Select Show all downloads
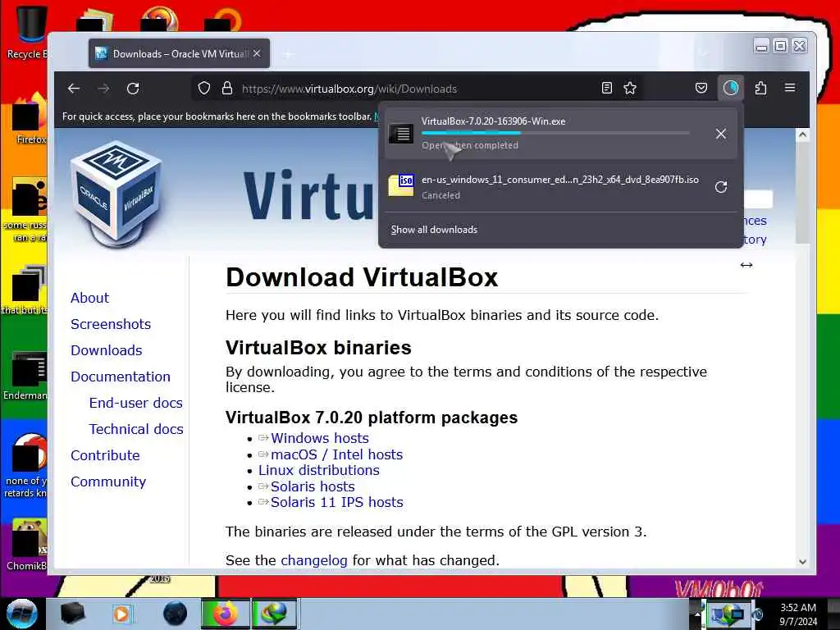Viewport: 840px width, 630px height. 434,230
